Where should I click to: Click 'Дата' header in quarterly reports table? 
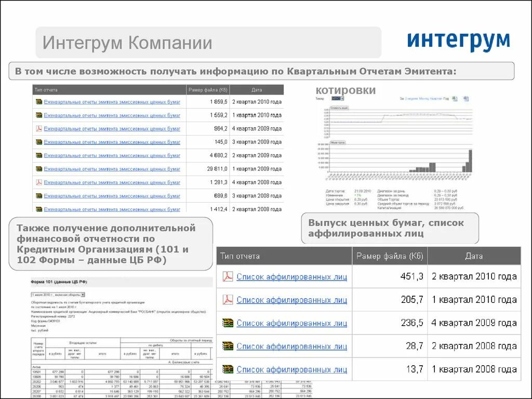click(x=257, y=90)
